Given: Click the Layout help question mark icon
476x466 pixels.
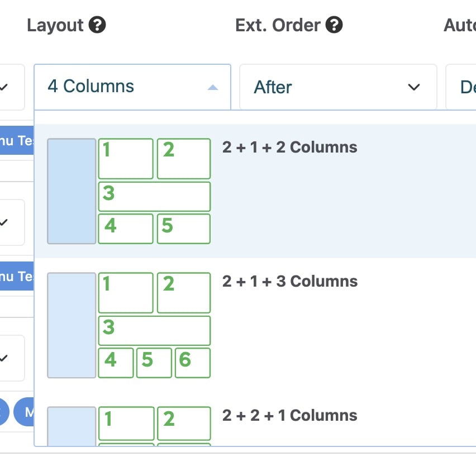Looking at the screenshot, I should (97, 25).
